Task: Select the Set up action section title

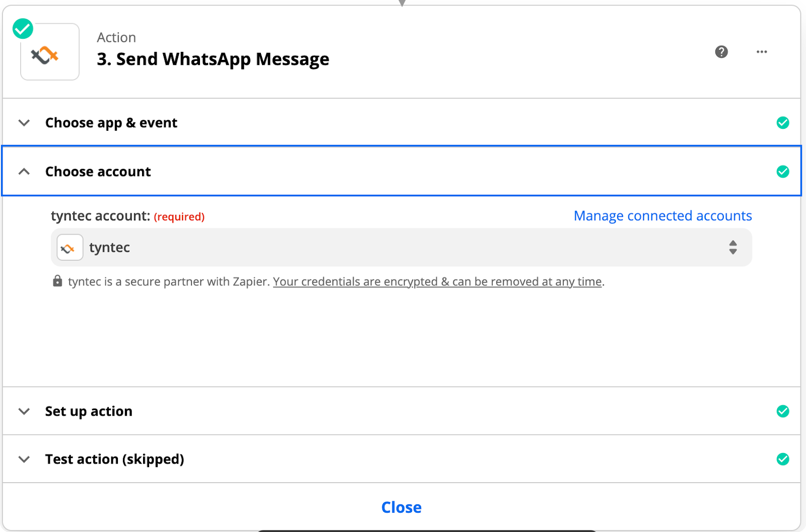Action: (89, 411)
